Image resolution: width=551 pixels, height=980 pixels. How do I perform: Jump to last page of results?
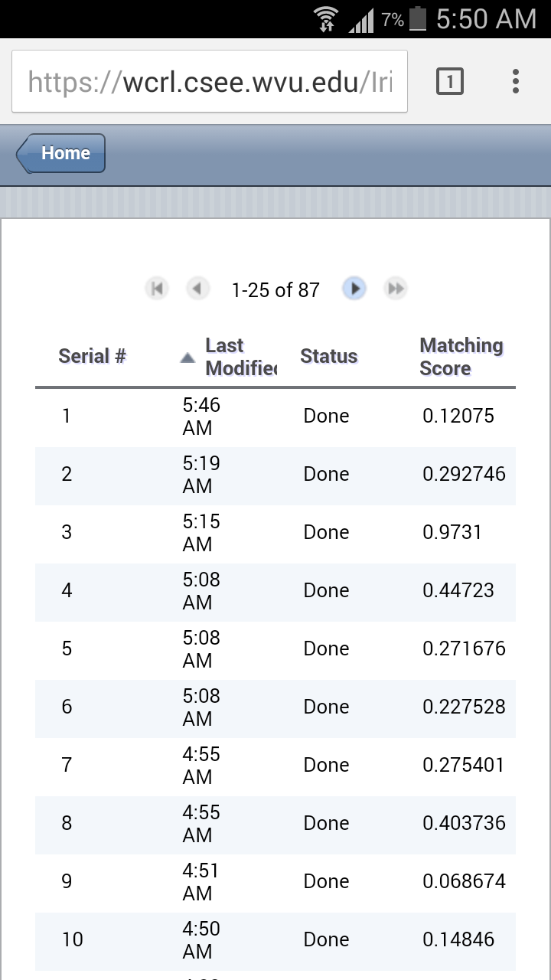(x=395, y=289)
